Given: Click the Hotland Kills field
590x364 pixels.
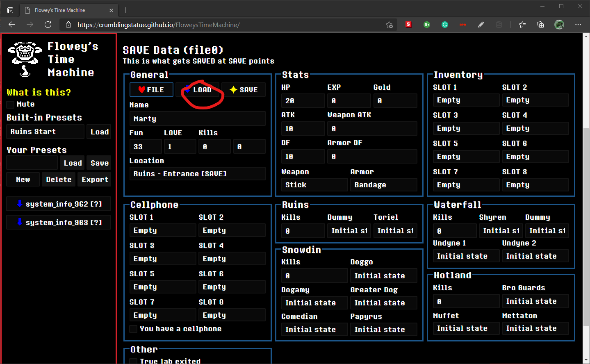Looking at the screenshot, I should 466,302.
